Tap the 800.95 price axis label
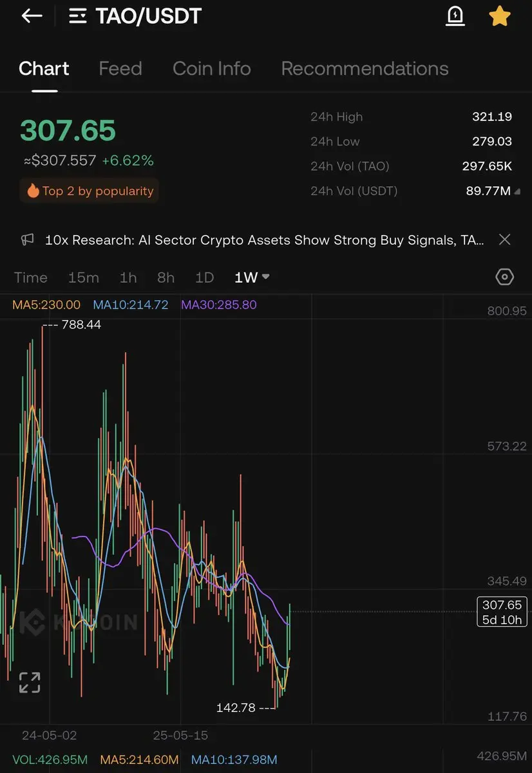The image size is (532, 773). [507, 310]
